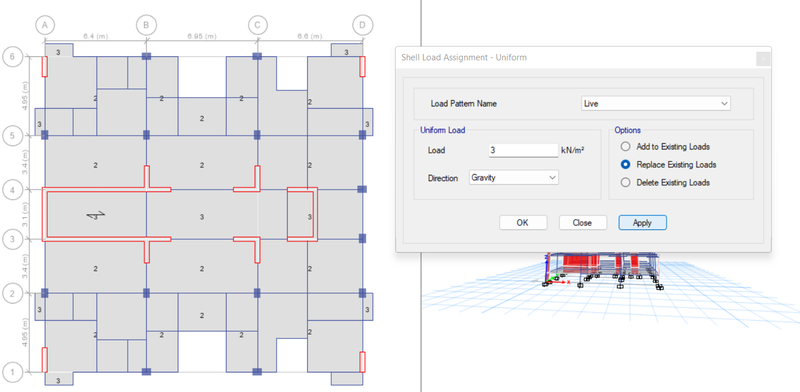This screenshot has height=392, width=800.
Task: Click column at grid B-5 intersection
Action: 146,135
